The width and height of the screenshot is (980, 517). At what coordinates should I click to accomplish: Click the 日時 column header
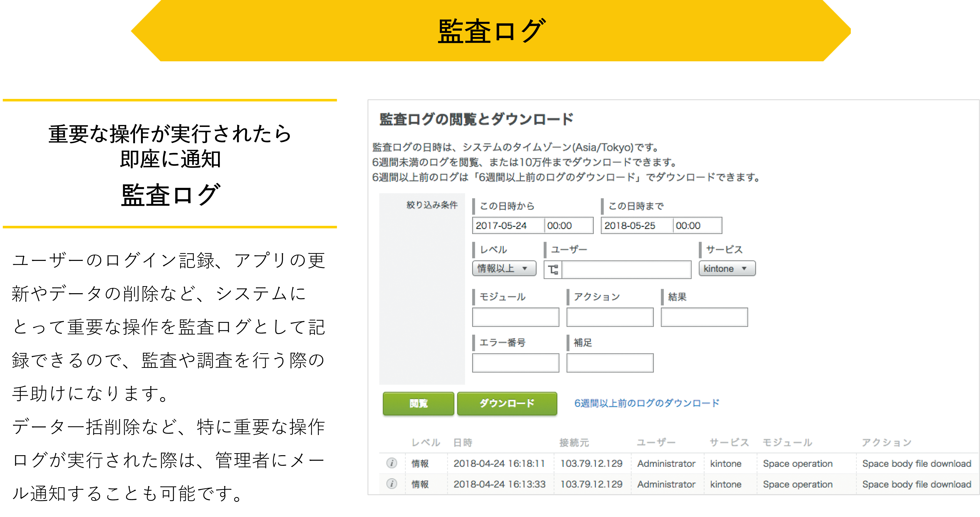click(462, 443)
